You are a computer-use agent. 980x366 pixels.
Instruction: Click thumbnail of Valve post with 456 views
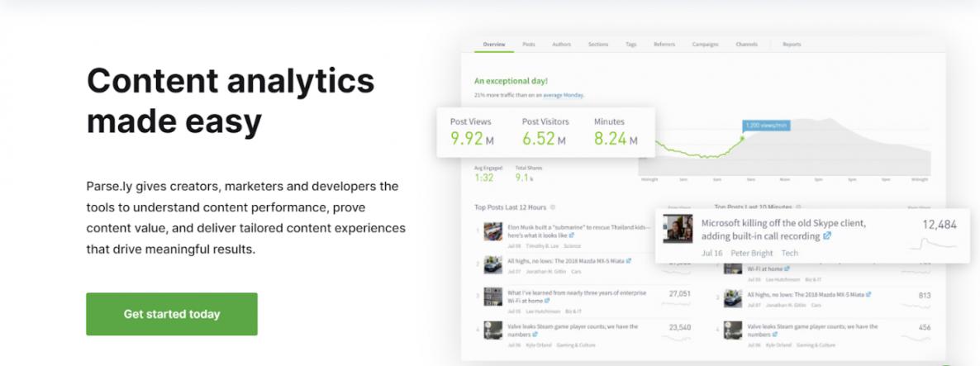[x=732, y=330]
